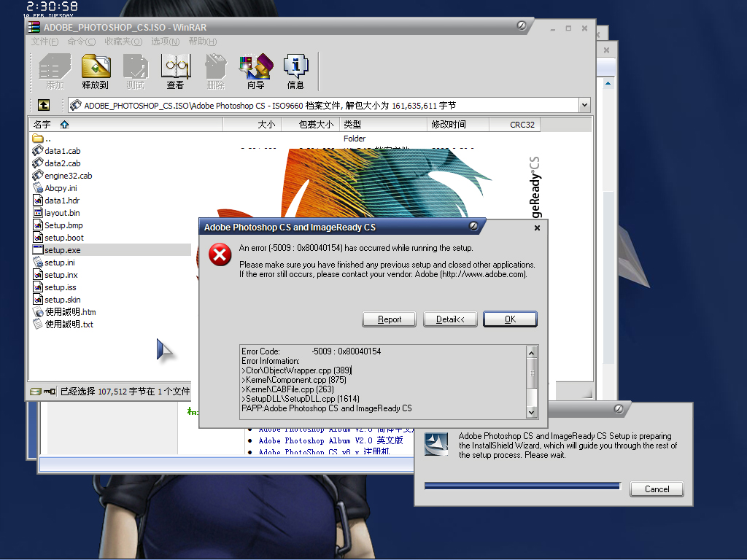Viewport: 747px width, 560px height.
Task: Open the 文件(F) menu
Action: (x=44, y=42)
